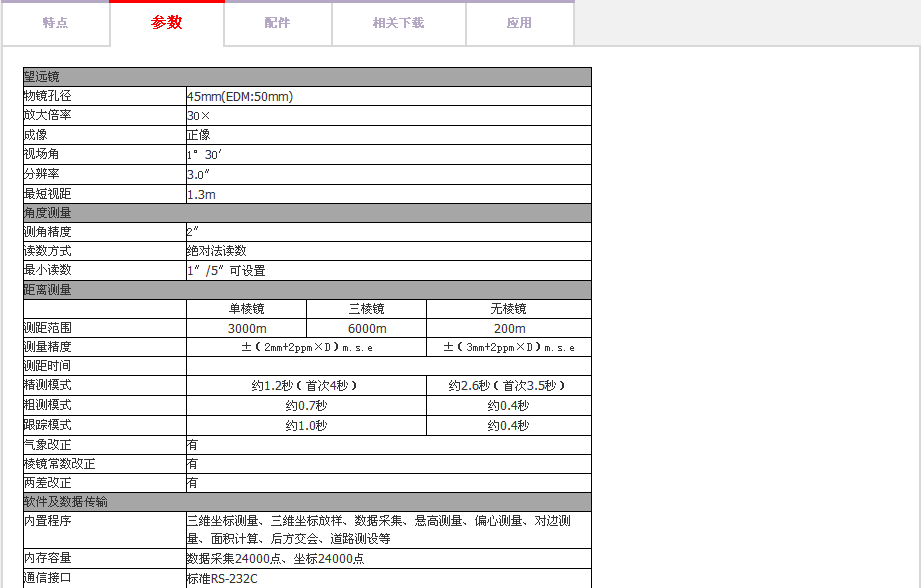Click the 6000m range cell
This screenshot has height=588, width=921.
366,329
